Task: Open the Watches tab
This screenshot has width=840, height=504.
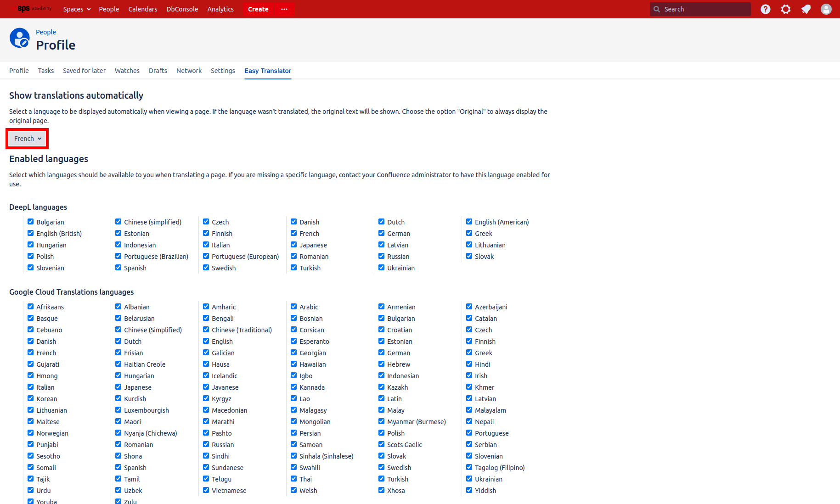Action: (x=127, y=70)
